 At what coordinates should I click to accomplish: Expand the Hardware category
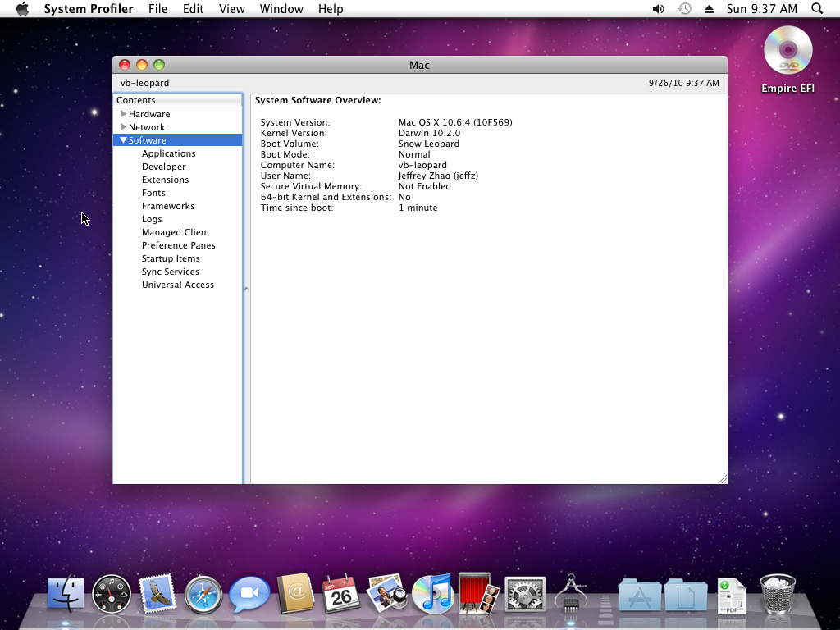[x=123, y=113]
